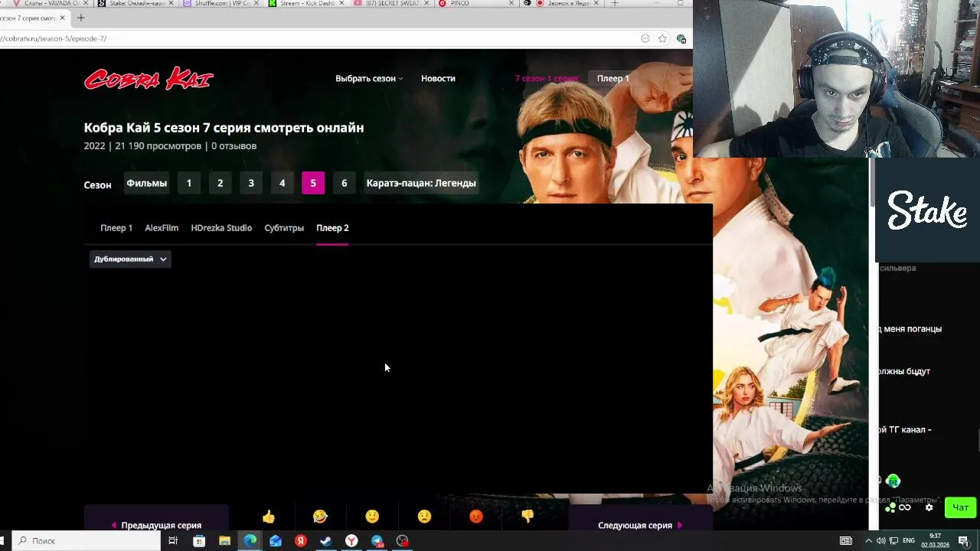Open the notification center icon
This screenshot has width=980, height=551.
coord(963,540)
